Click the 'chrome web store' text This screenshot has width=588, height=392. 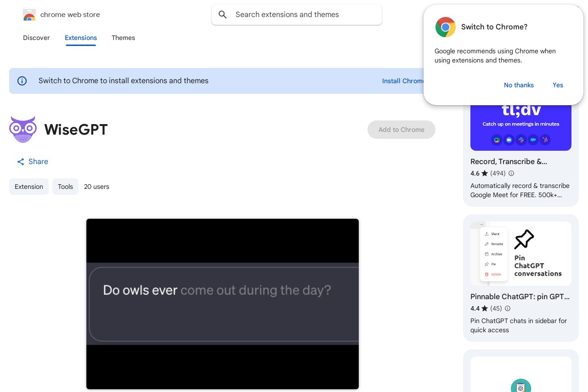click(x=70, y=15)
